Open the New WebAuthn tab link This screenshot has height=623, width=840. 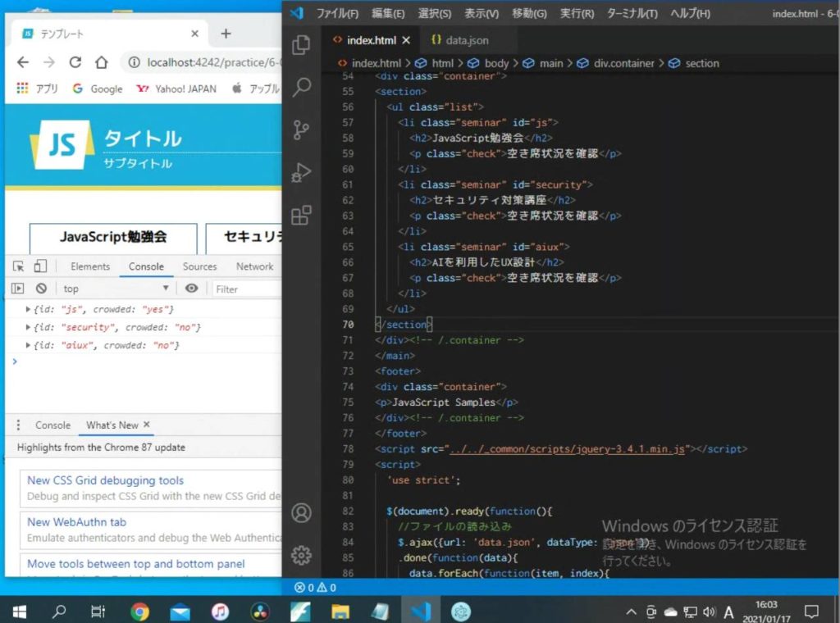tap(76, 522)
